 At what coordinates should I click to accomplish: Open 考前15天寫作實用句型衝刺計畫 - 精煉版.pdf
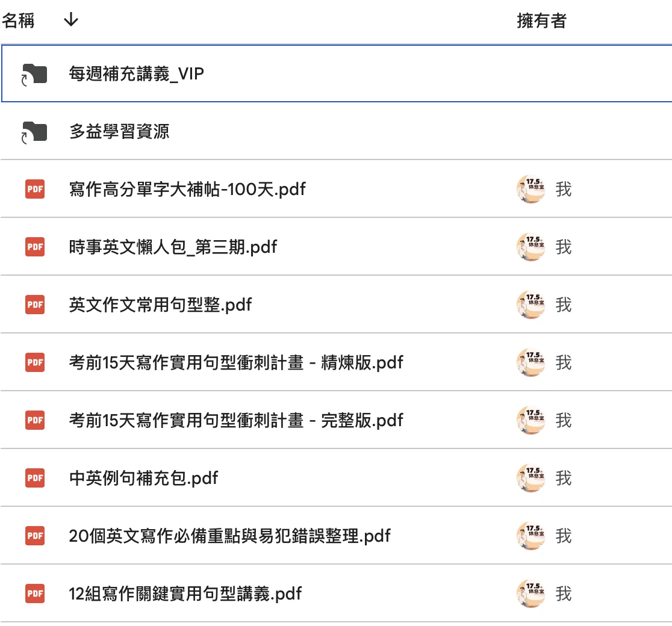(236, 363)
